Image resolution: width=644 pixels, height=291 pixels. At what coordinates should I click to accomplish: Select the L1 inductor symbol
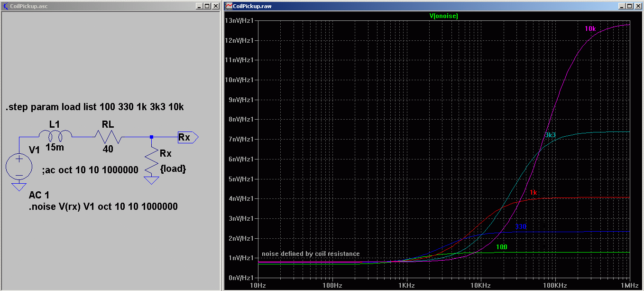[x=55, y=136]
